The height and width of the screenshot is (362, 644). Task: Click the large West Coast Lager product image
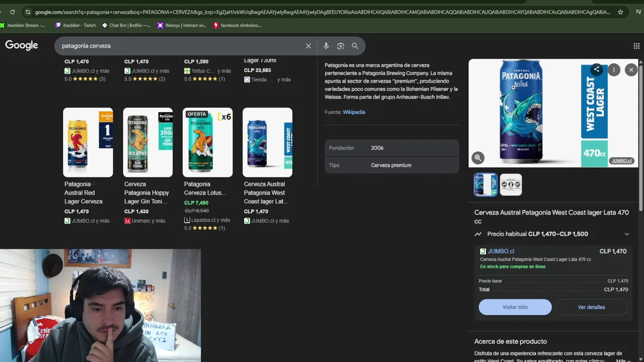pos(553,113)
